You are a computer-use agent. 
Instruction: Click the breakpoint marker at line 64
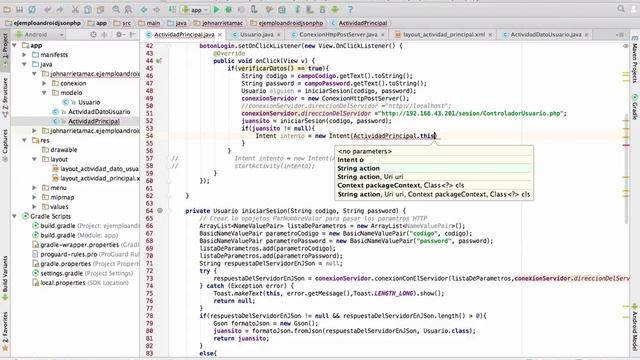[x=160, y=211]
